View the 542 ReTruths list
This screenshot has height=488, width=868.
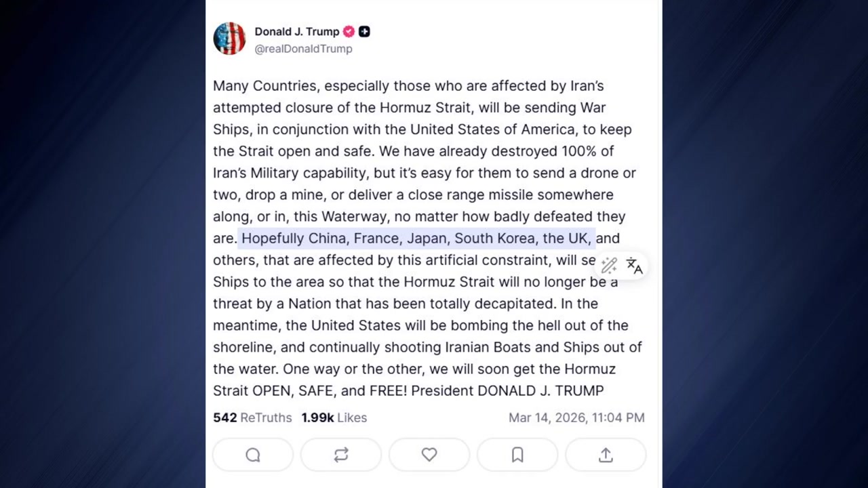252,418
